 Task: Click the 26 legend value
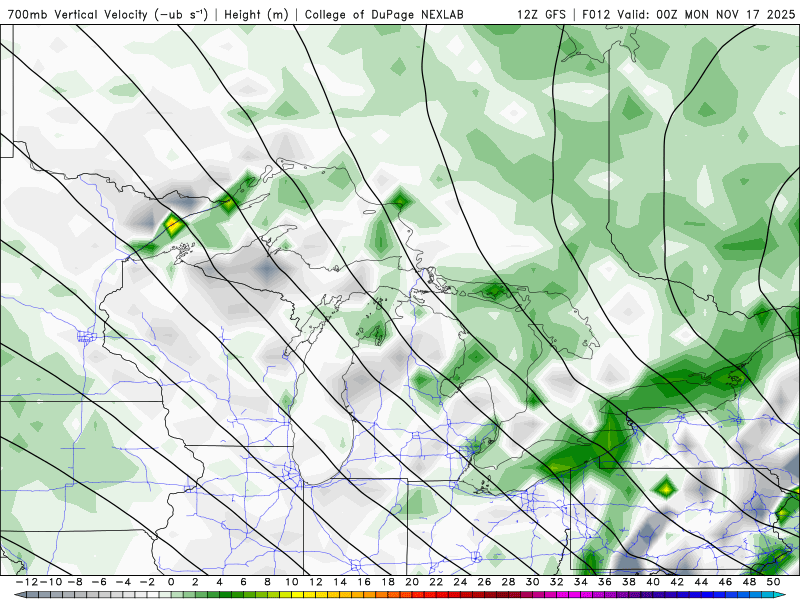(484, 582)
